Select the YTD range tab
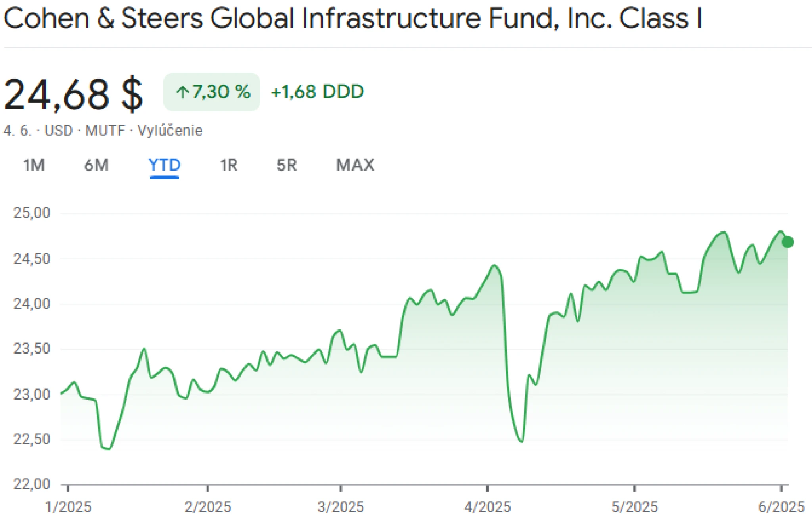Screen dimensions: 812x517 (165, 165)
